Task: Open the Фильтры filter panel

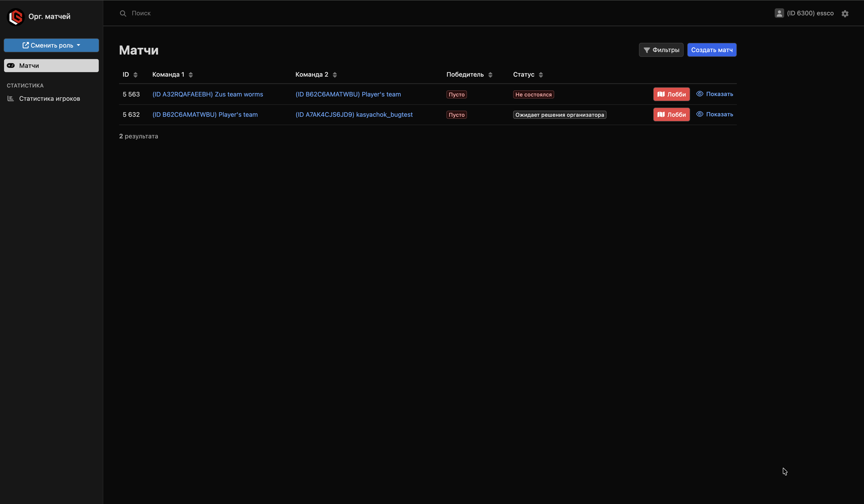Action: click(x=661, y=50)
